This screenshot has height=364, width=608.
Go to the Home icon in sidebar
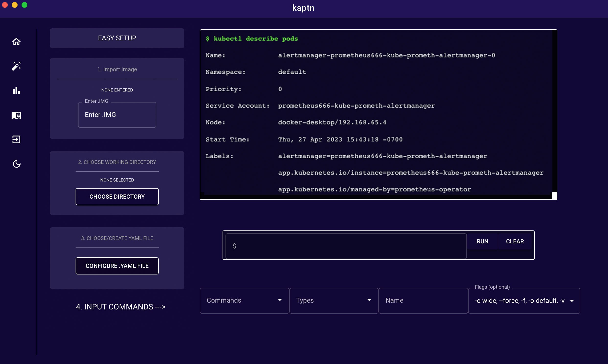tap(16, 41)
